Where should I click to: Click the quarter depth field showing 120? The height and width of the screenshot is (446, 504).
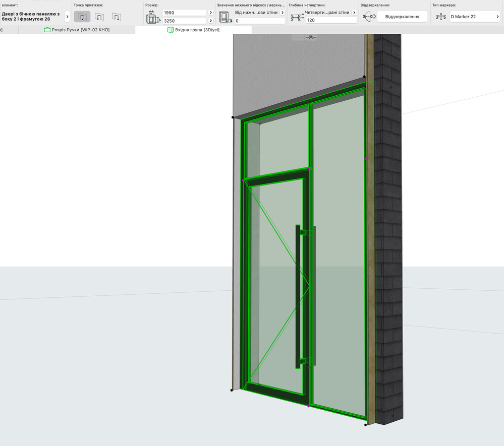(x=330, y=21)
